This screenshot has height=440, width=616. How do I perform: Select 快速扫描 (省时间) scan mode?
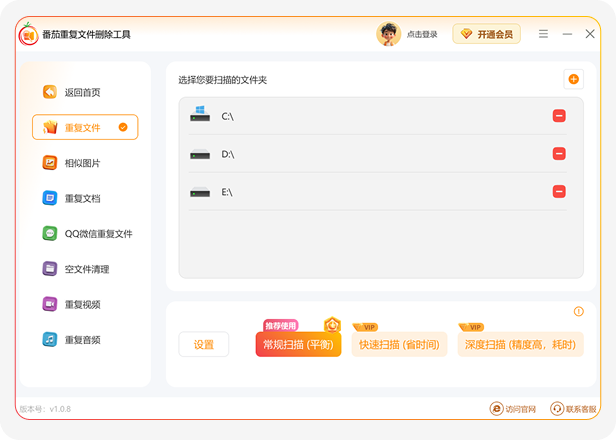click(x=399, y=345)
